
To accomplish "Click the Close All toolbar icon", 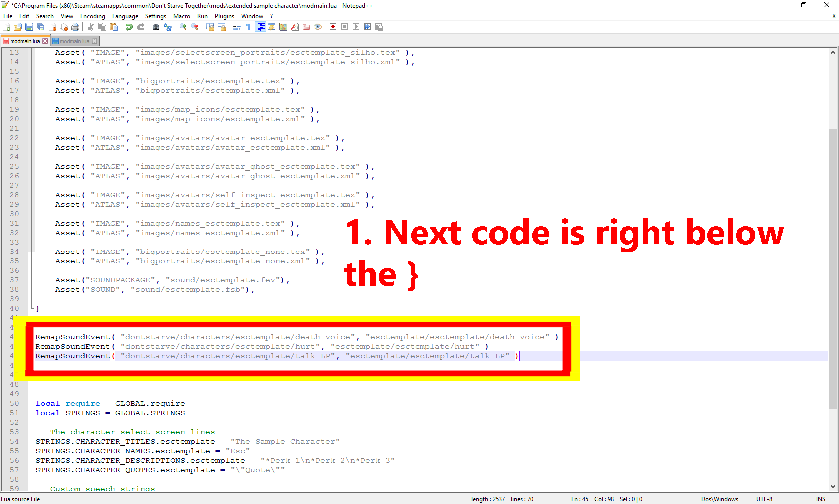I will pyautogui.click(x=64, y=27).
